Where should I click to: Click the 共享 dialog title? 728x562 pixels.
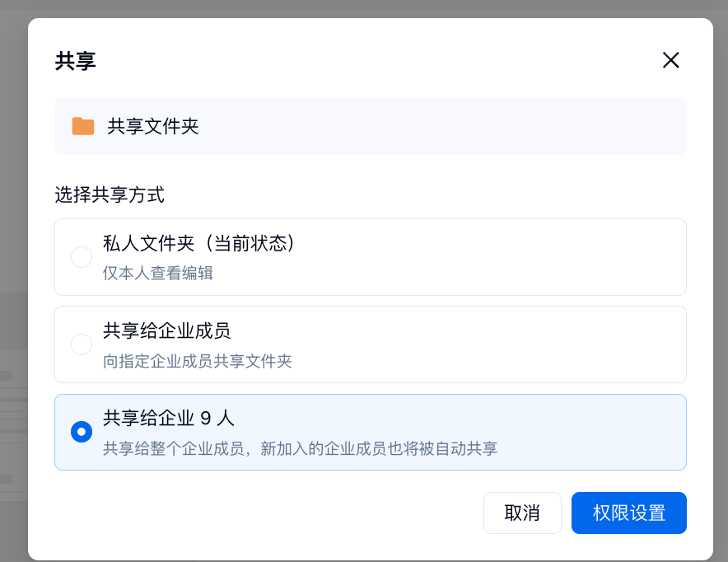(x=76, y=60)
